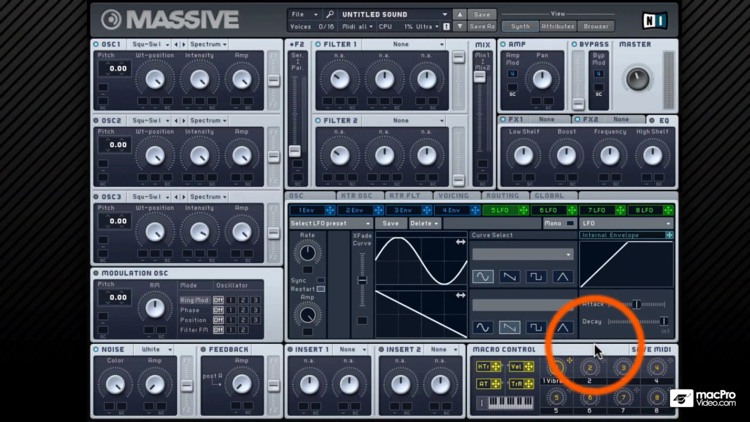The width and height of the screenshot is (750, 422).
Task: Toggle the Mono switch in LFO panel
Action: click(570, 223)
